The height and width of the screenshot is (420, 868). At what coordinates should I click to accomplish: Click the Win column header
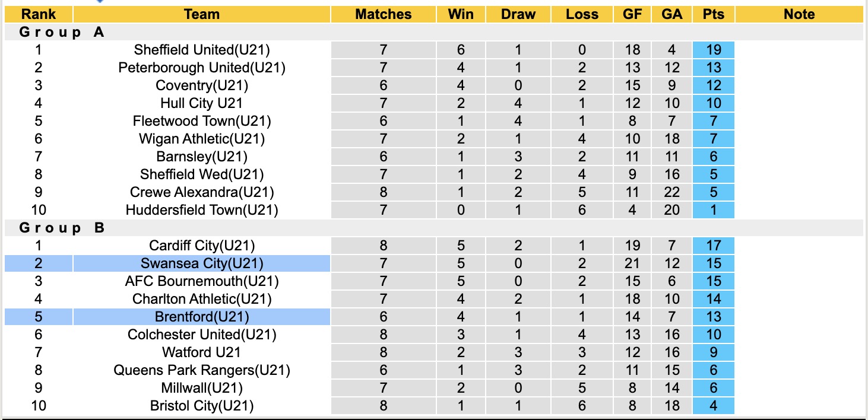tap(461, 14)
